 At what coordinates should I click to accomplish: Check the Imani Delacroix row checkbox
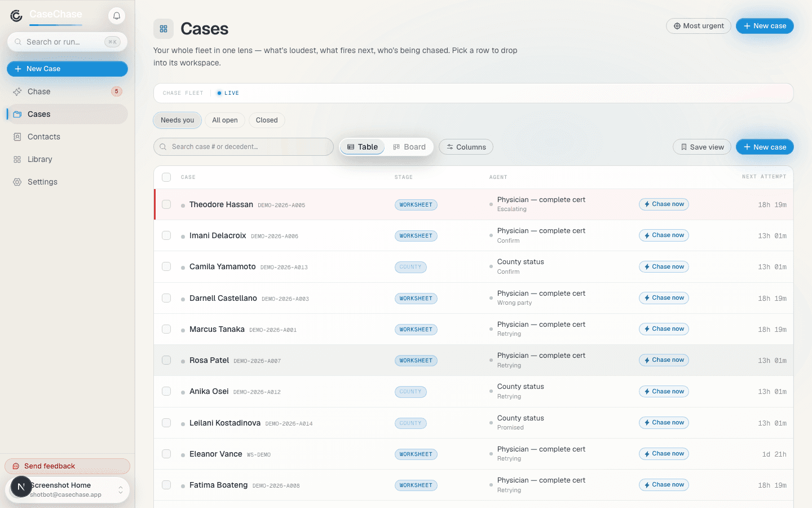point(166,235)
